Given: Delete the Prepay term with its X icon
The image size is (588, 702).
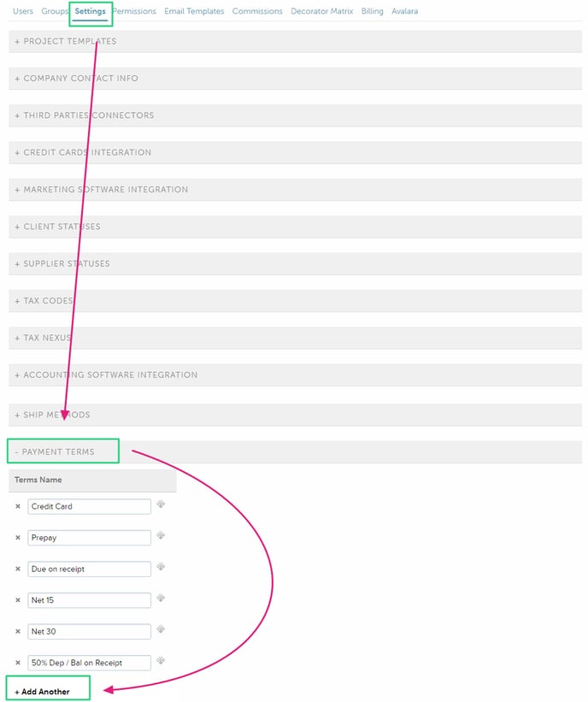Looking at the screenshot, I should [18, 538].
